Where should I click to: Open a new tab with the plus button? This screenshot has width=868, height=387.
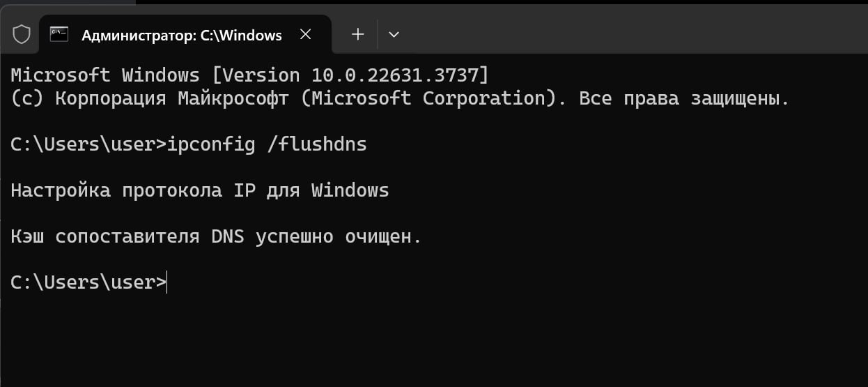(357, 34)
